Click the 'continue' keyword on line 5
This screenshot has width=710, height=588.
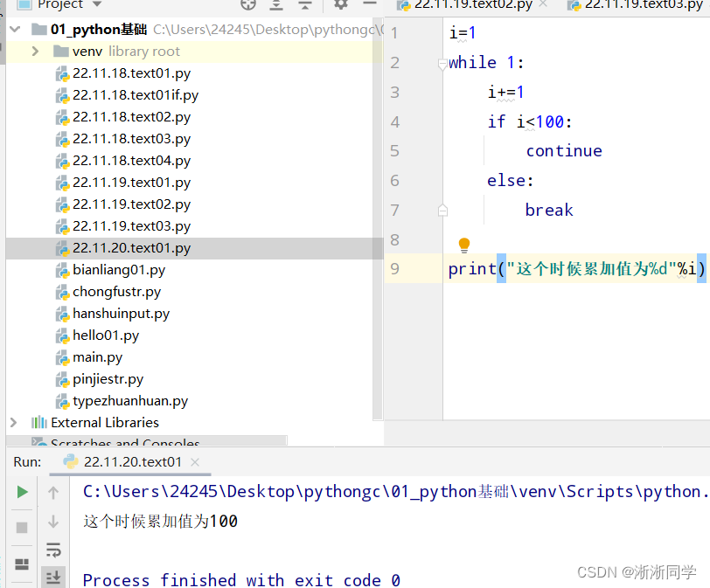pyautogui.click(x=564, y=151)
